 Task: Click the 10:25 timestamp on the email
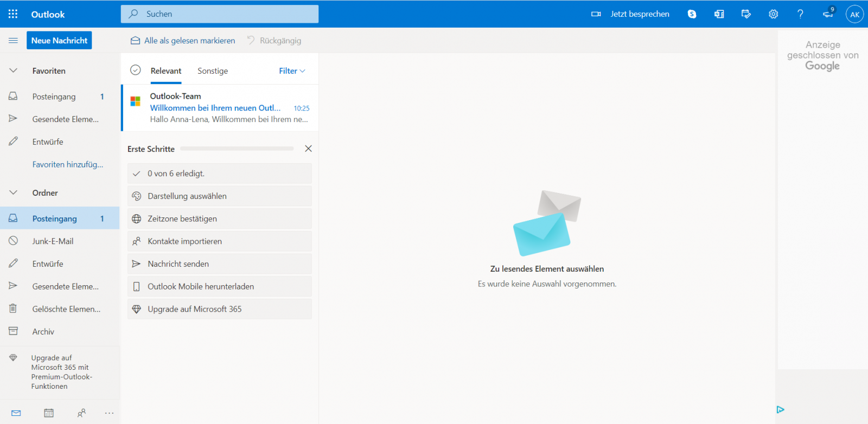[x=302, y=108]
